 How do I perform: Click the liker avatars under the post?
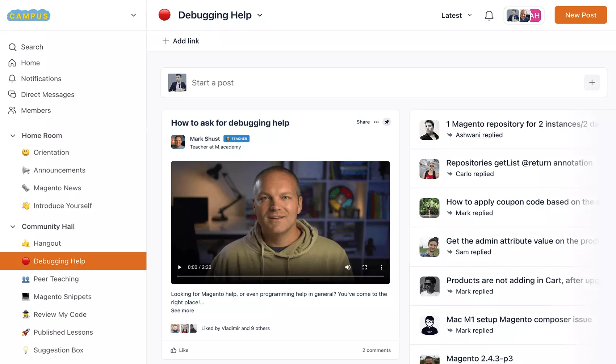pos(184,328)
